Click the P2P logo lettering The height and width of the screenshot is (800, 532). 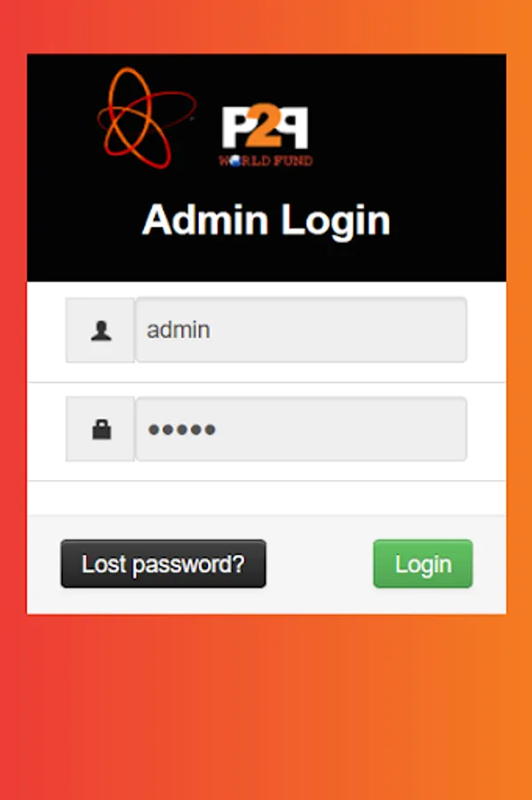265,127
